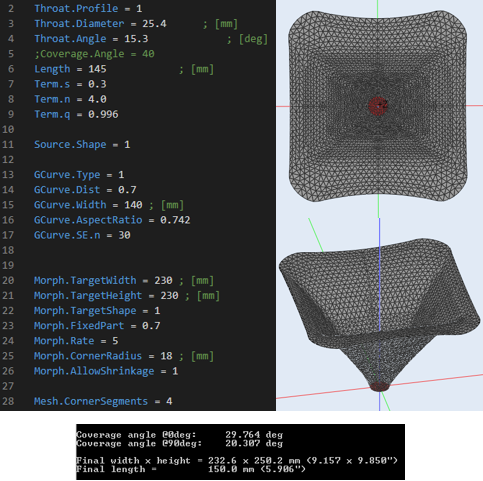Image resolution: width=483 pixels, height=481 pixels.
Task: Click the Term.s parameter line
Action: [70, 84]
